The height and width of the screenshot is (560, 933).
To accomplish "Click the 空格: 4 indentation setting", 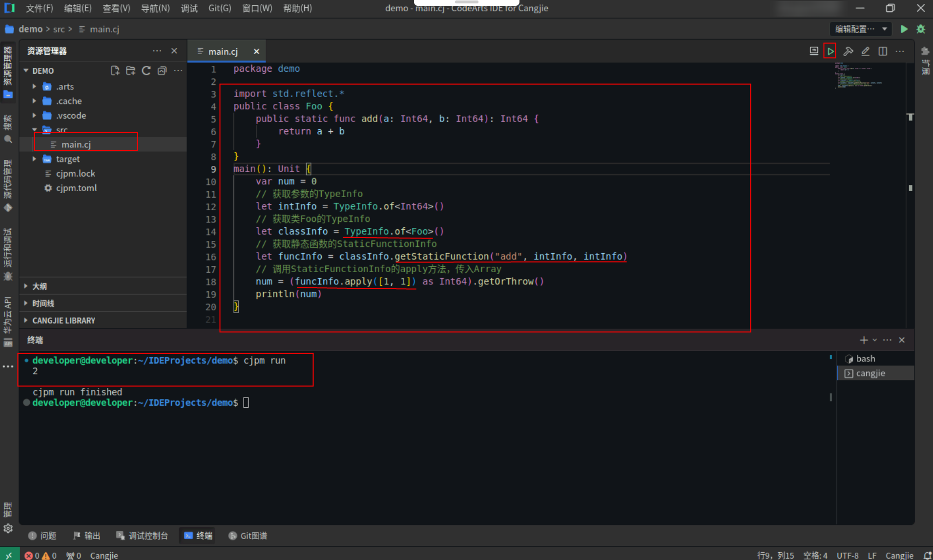I will click(815, 555).
